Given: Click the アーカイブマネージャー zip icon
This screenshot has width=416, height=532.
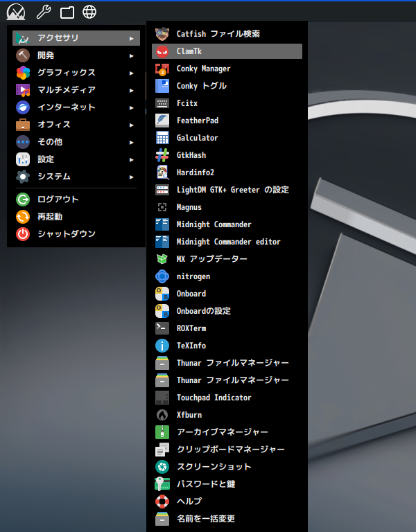Looking at the screenshot, I should click(162, 432).
